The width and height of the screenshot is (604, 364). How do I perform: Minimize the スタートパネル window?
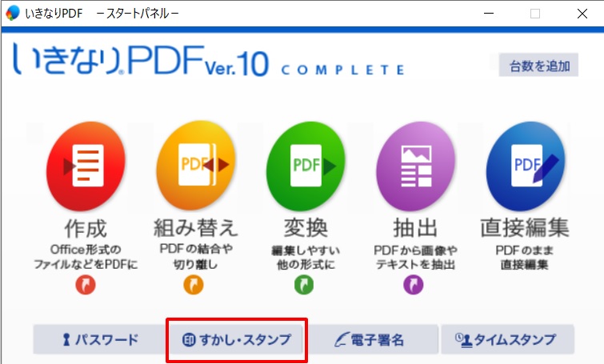pos(489,14)
